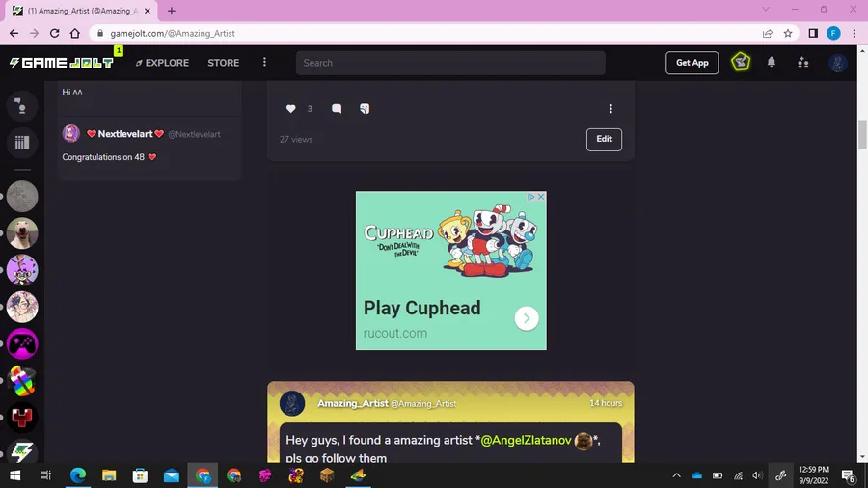Click the Amazing_Artist post avatar
868x488 pixels.
pos(291,403)
